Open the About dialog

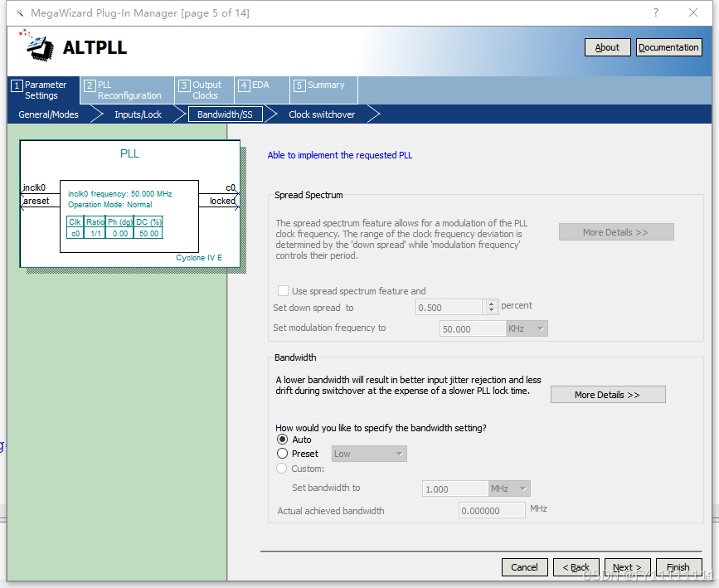(x=608, y=47)
